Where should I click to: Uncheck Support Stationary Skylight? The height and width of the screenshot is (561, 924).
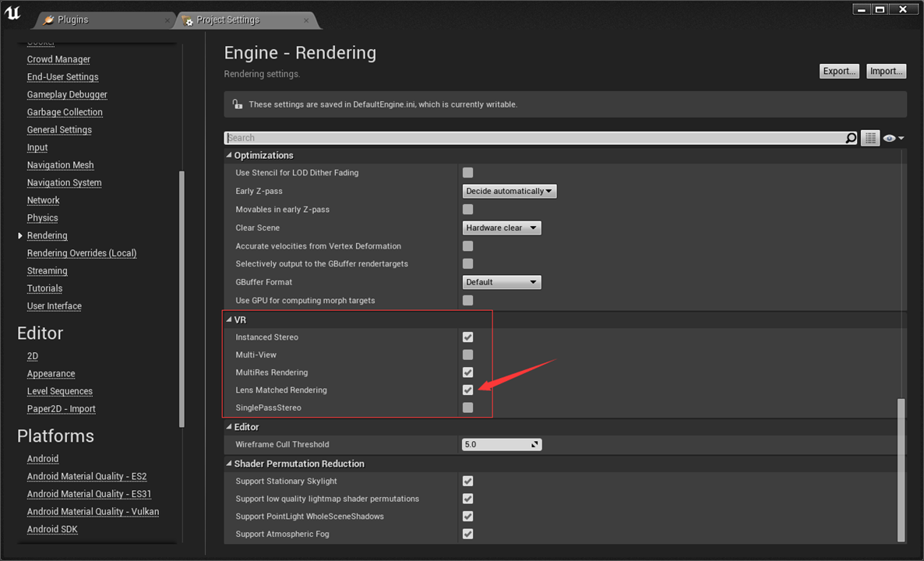[467, 481]
